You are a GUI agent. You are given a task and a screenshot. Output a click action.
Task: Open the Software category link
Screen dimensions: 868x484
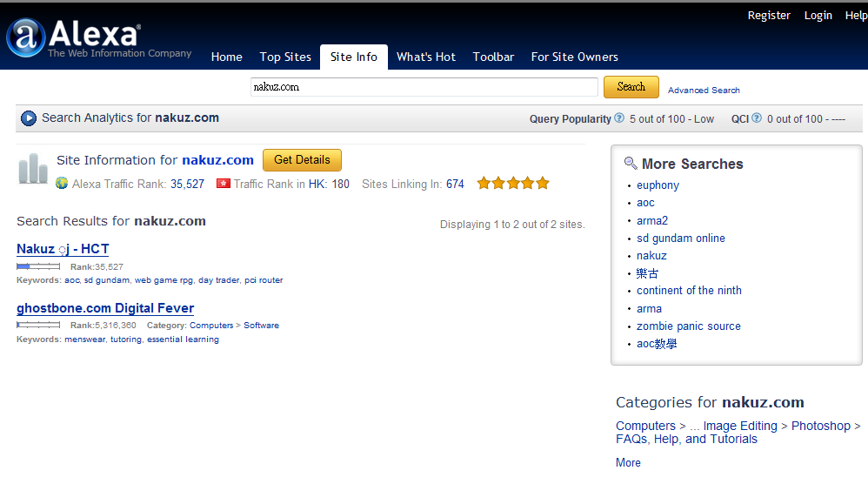(x=261, y=326)
